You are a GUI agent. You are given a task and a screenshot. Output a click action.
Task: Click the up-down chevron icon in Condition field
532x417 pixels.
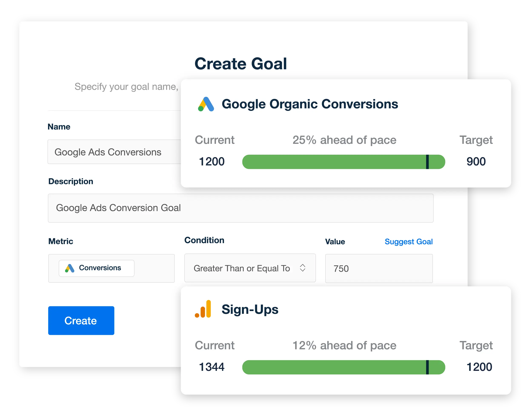(303, 268)
